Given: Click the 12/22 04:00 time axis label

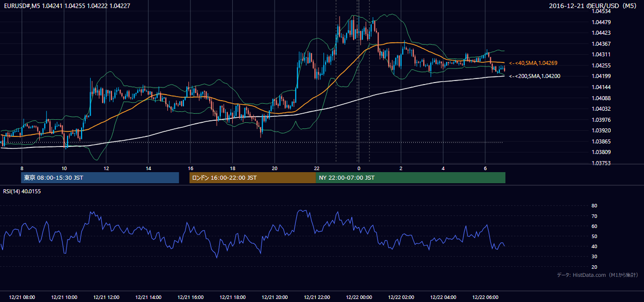Looking at the screenshot, I should point(443,297).
